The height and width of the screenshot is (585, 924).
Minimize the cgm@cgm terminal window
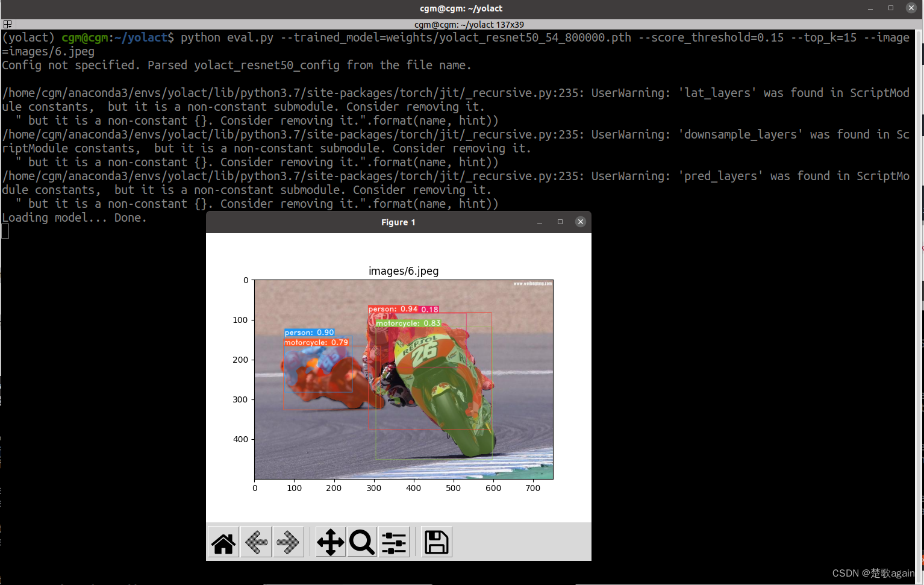[x=870, y=8]
